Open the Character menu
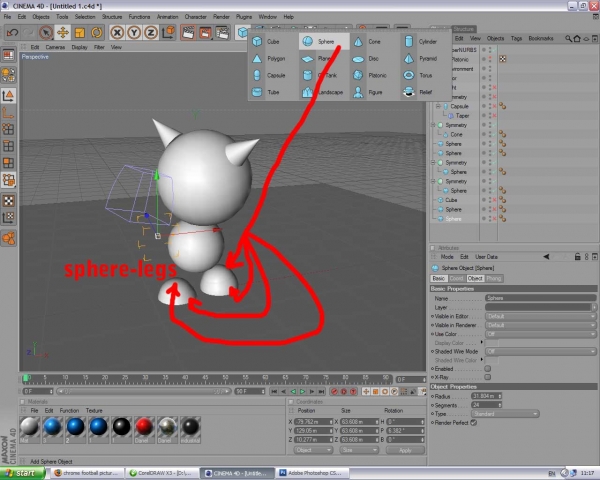 (196, 17)
